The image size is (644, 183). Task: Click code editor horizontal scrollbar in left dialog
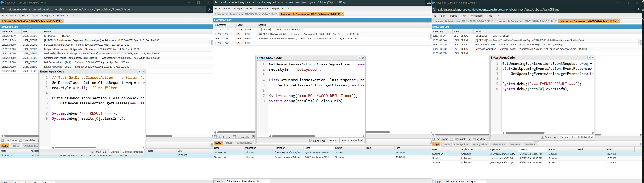point(76,148)
